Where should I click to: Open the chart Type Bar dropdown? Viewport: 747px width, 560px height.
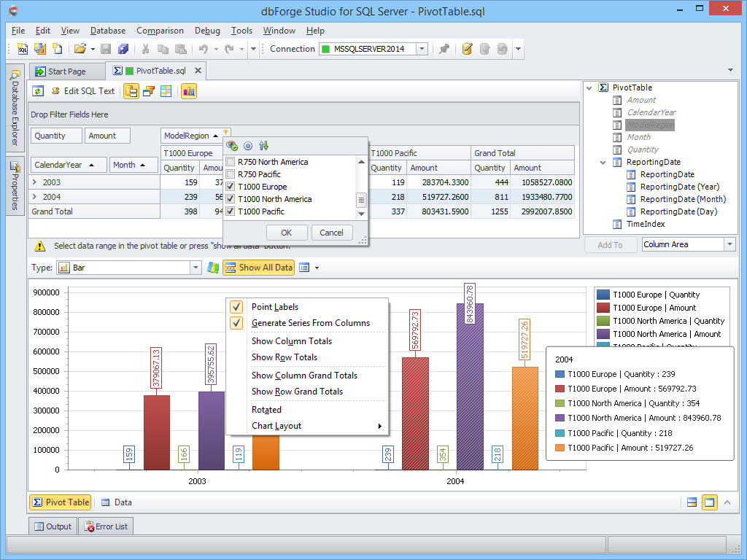[196, 268]
